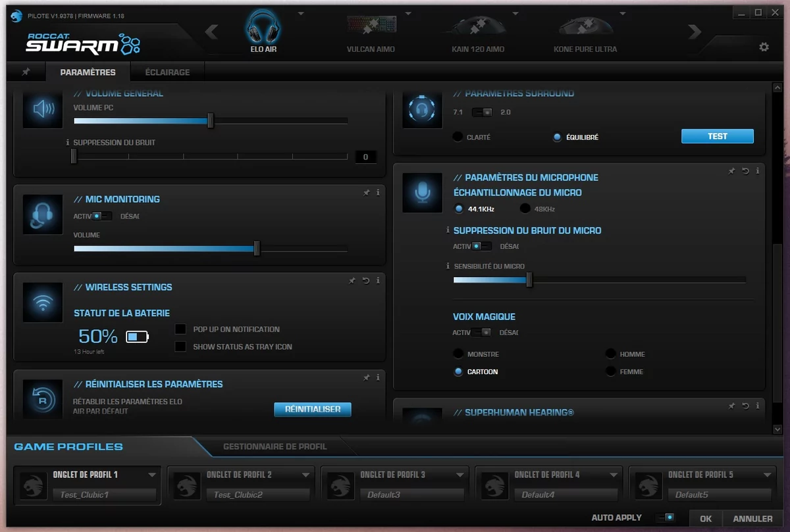Open dropdown arrow above ELO AIR device
790x532 pixels.
[x=301, y=13]
